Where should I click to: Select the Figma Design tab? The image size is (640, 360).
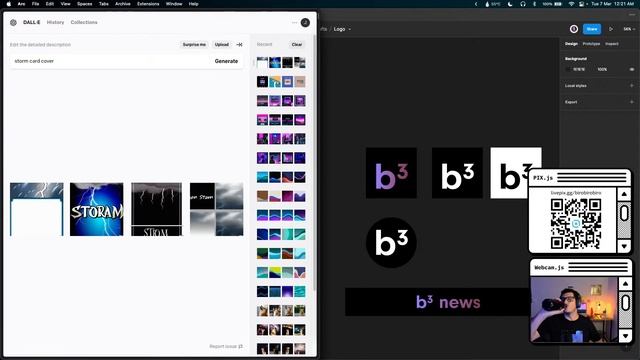click(571, 44)
